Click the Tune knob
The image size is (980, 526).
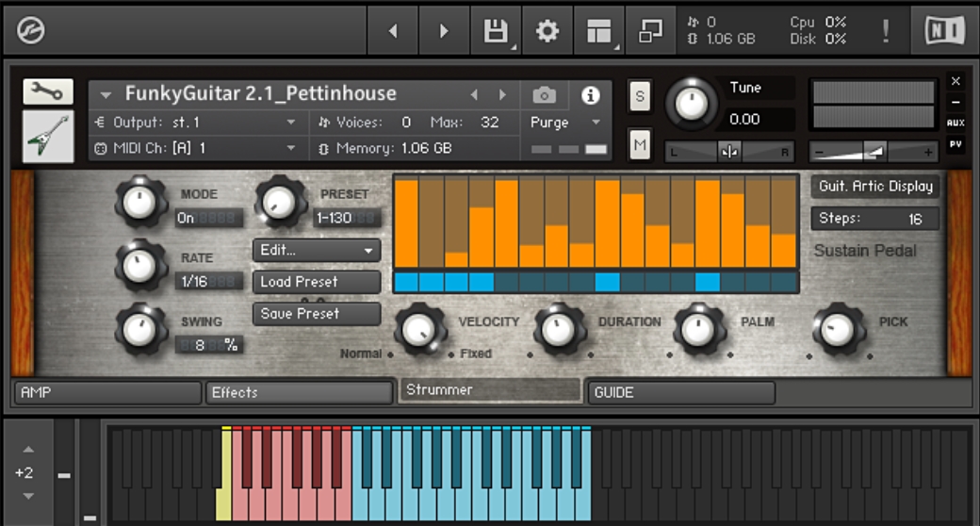coord(692,104)
